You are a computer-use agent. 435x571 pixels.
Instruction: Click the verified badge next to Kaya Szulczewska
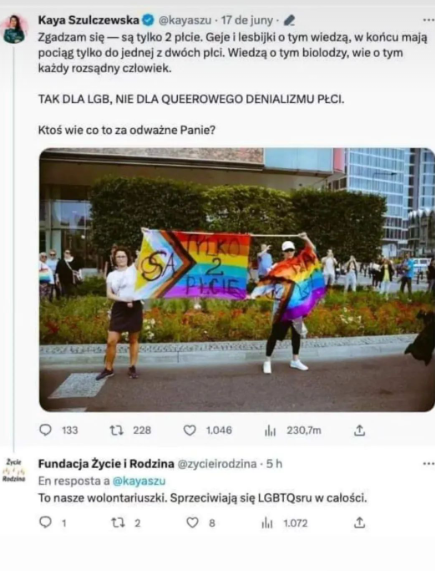tap(148, 20)
